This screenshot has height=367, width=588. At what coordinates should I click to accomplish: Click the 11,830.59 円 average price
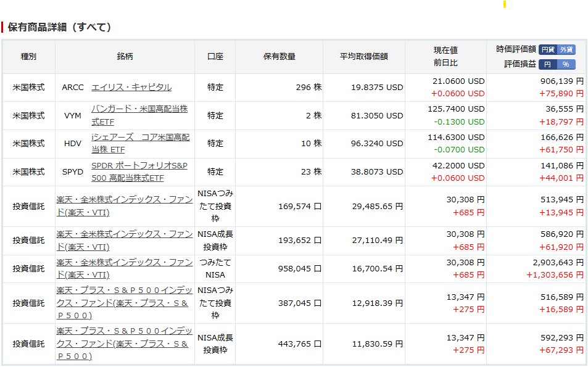[x=377, y=344]
